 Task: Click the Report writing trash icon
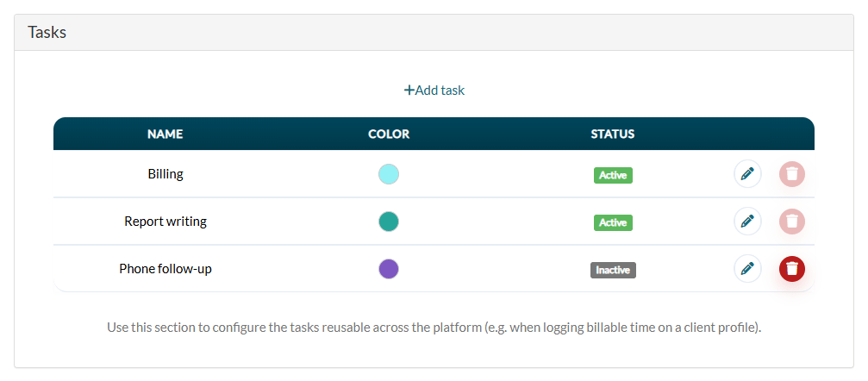pos(791,222)
